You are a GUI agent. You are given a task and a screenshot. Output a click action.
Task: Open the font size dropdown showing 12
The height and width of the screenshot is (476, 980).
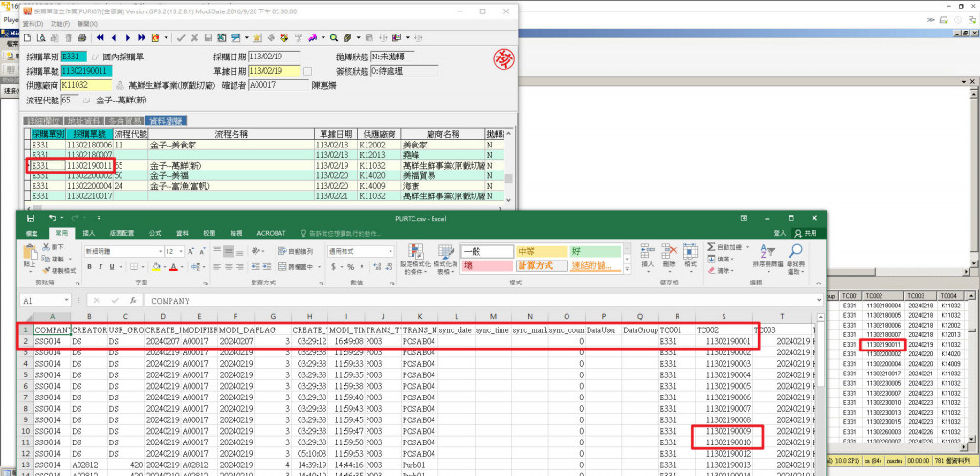181,252
